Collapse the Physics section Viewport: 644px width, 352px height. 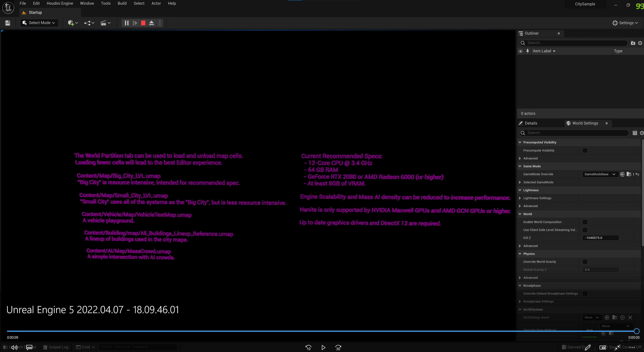(x=520, y=254)
